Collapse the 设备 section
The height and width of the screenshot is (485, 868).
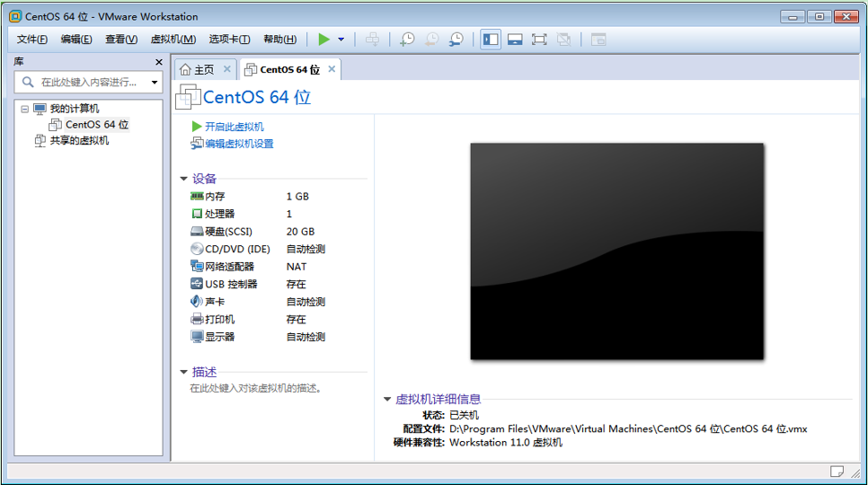[x=184, y=179]
